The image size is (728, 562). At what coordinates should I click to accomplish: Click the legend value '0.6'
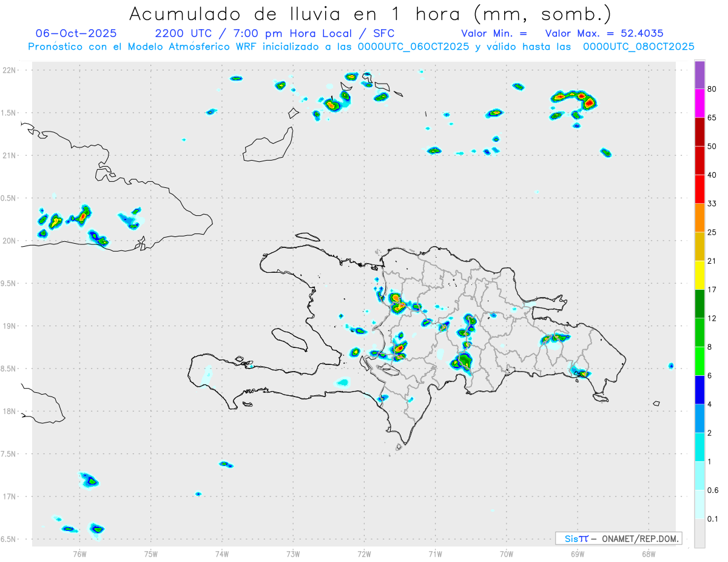[713, 490]
